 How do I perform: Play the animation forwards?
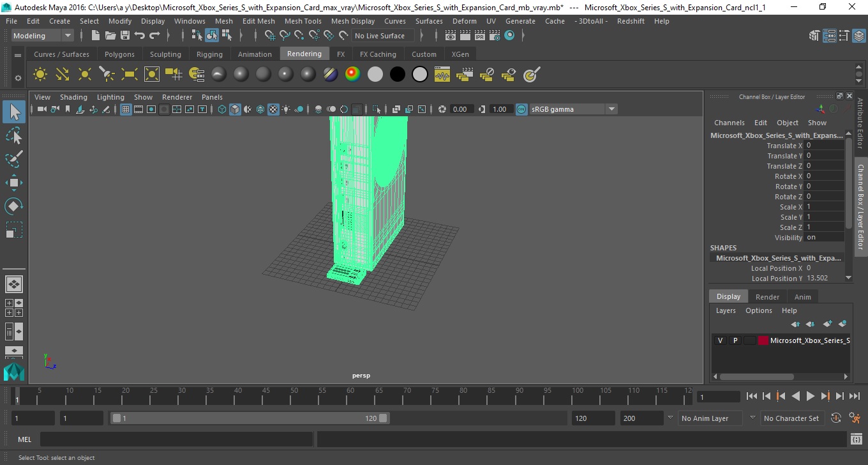[x=811, y=397]
